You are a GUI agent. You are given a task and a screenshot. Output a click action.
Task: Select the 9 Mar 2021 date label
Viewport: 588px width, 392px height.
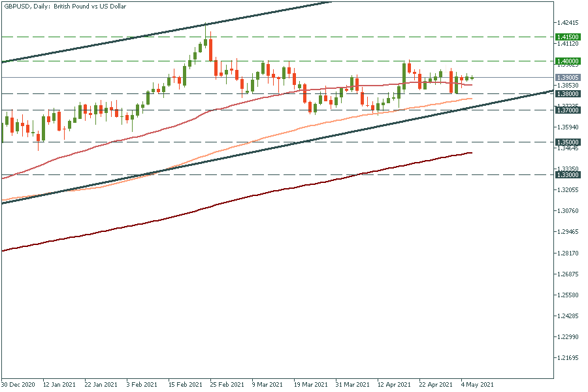pos(267,385)
